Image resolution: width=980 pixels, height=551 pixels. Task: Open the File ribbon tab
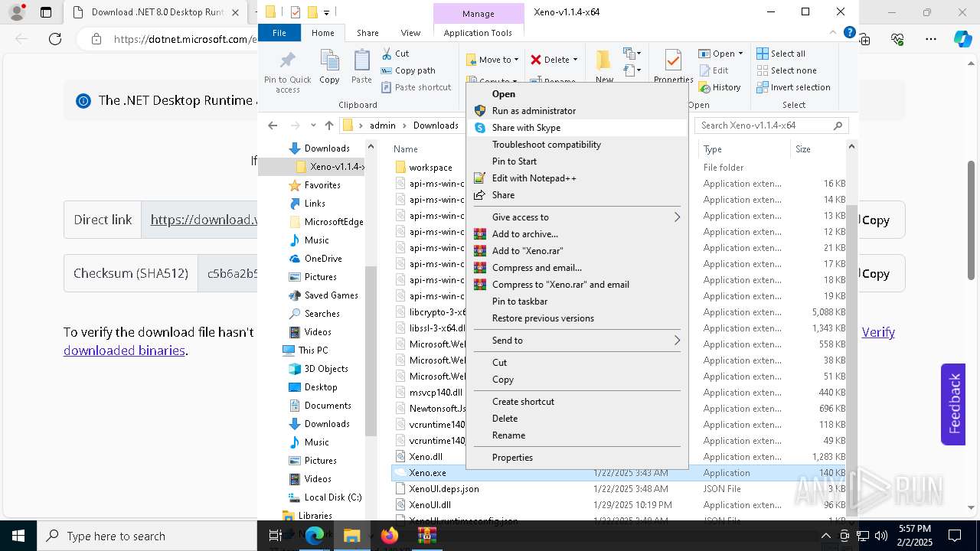point(279,33)
